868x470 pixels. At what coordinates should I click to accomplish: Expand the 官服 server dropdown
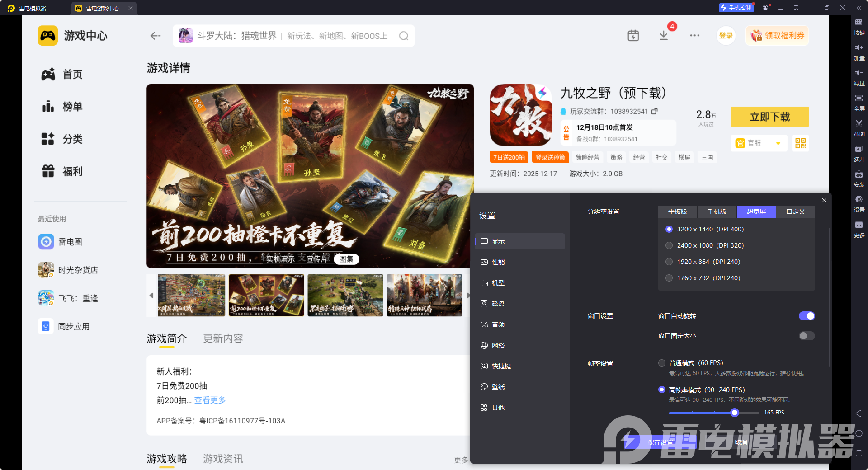tap(759, 143)
